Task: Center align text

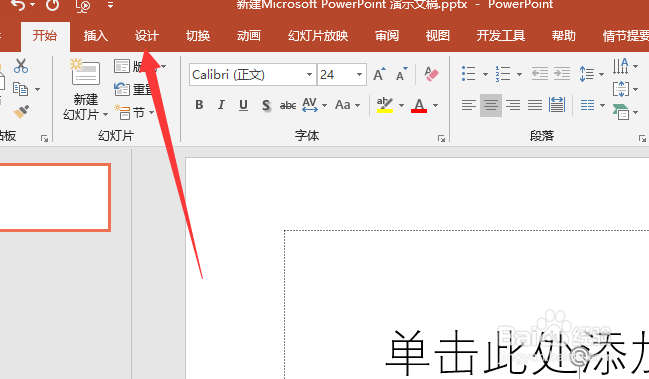Action: pos(491,105)
